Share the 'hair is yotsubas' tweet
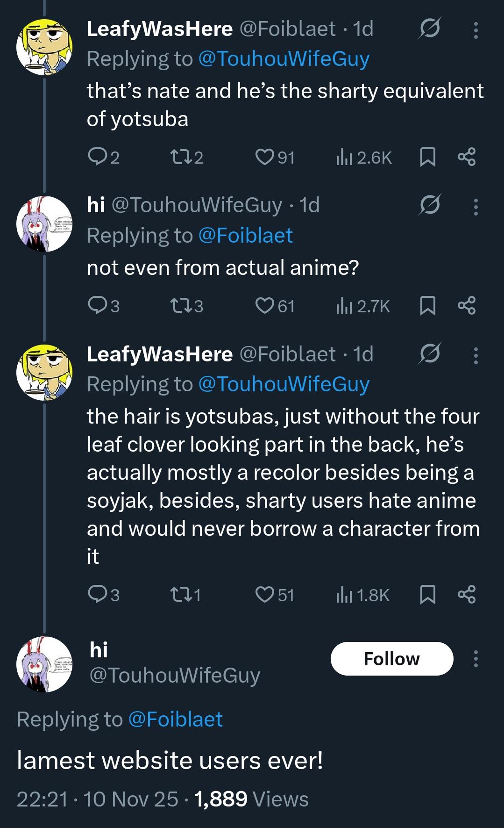 click(466, 595)
